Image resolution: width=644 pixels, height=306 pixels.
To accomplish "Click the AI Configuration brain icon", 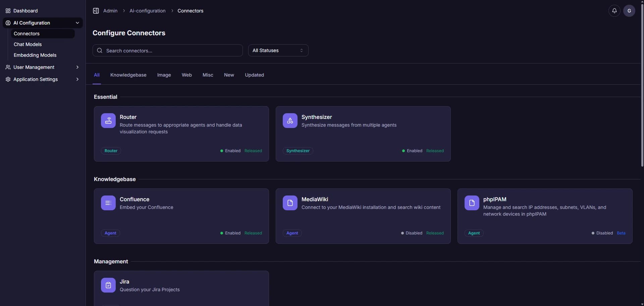I will [x=7, y=23].
